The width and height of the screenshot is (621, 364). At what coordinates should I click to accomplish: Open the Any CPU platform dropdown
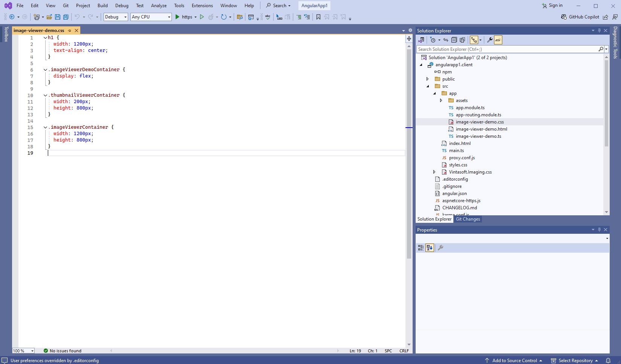point(151,17)
